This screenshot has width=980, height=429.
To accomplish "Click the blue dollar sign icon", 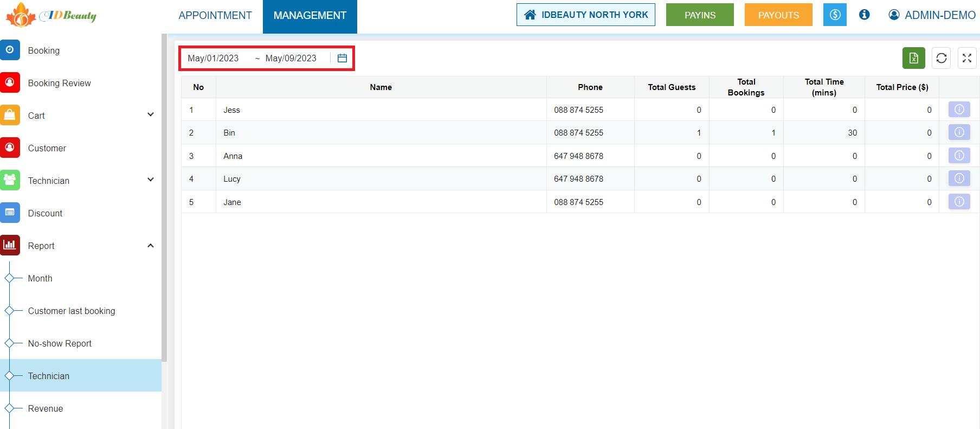I will tap(835, 15).
